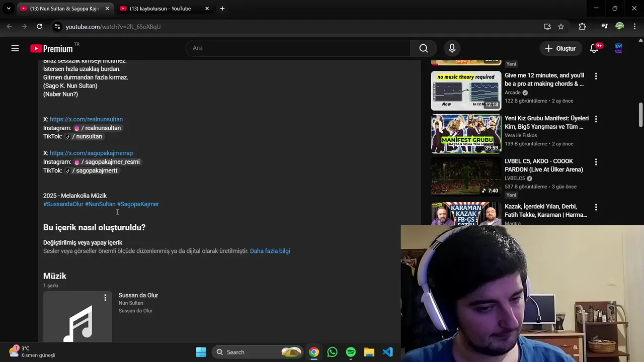Open the Manifest Grubu video thumbnail
Screen dimensions: 644x362
(466, 133)
